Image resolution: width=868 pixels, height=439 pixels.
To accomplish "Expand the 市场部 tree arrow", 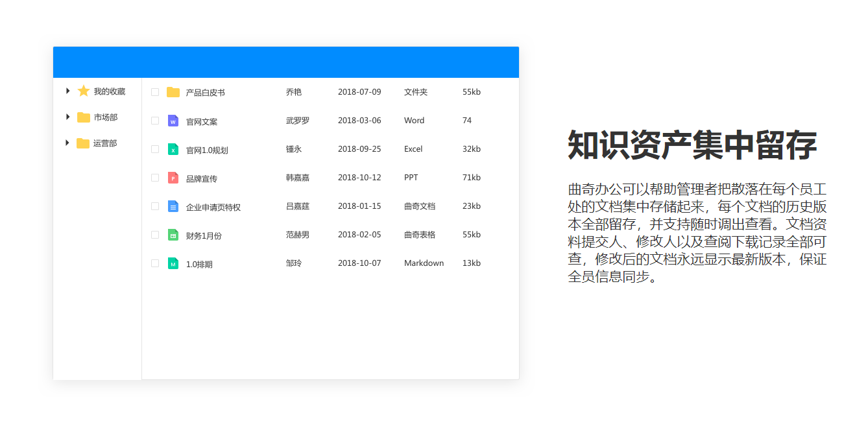I will click(x=67, y=117).
